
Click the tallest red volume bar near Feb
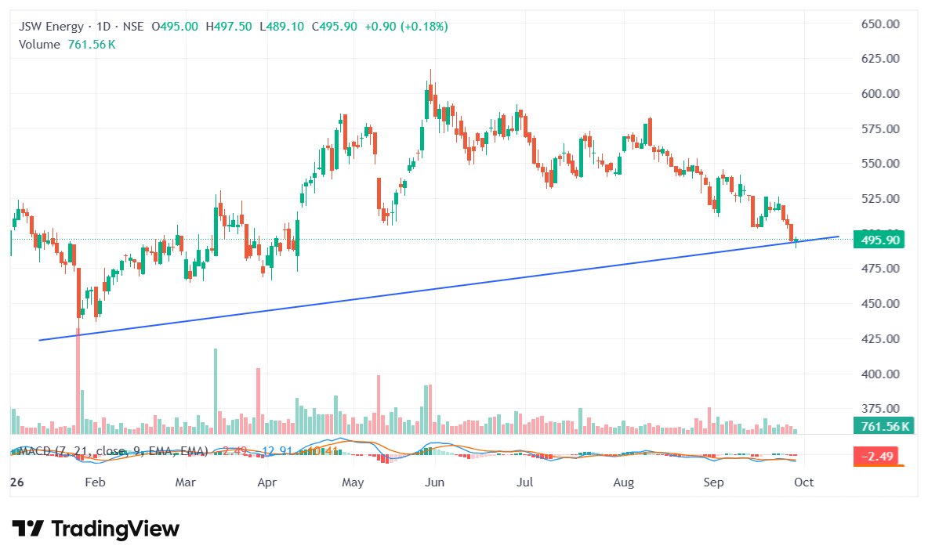click(x=78, y=381)
